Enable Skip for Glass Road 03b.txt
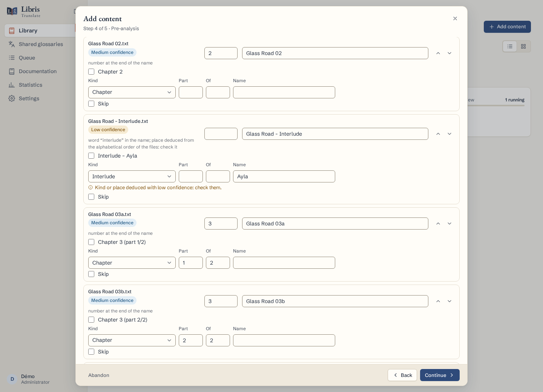The width and height of the screenshot is (543, 392). tap(91, 352)
